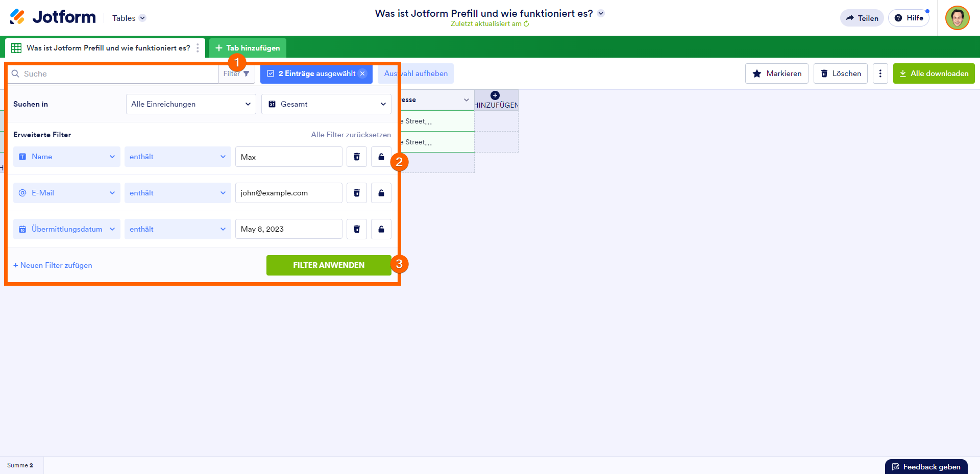Open the enthält condition for Name

tap(178, 157)
